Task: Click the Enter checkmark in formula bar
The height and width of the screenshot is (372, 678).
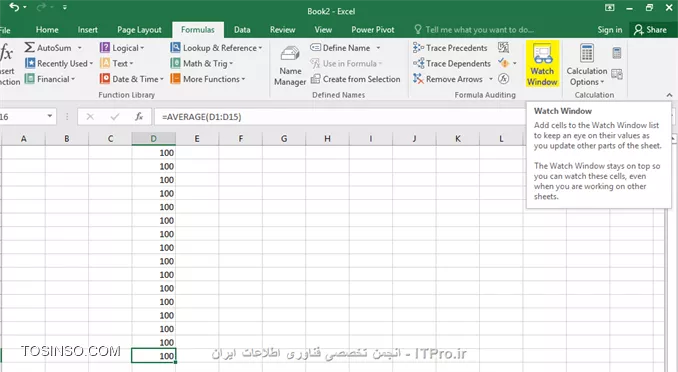Action: coord(115,117)
